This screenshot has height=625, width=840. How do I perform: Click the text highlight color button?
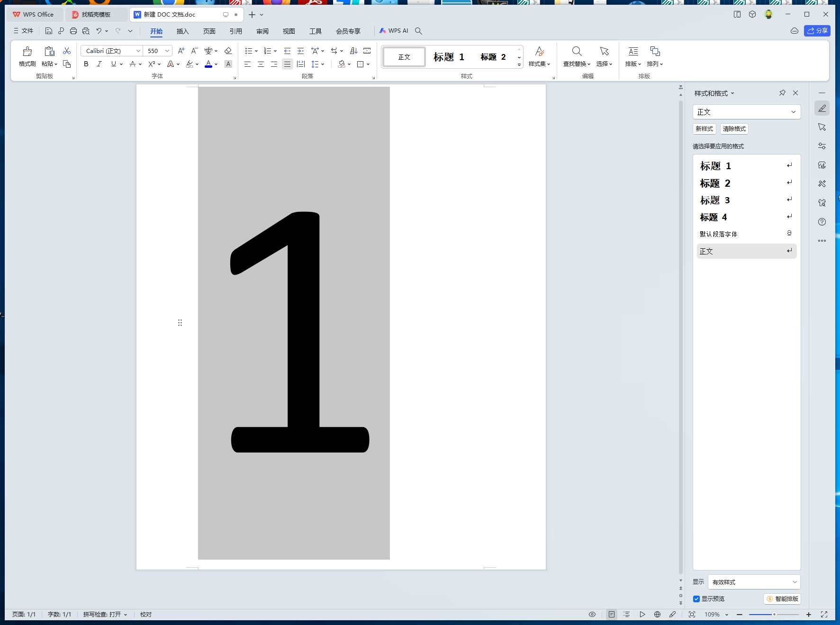point(190,64)
